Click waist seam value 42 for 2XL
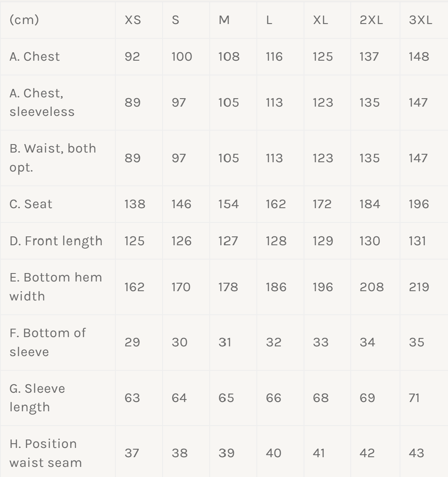The height and width of the screenshot is (477, 448). pyautogui.click(x=368, y=453)
